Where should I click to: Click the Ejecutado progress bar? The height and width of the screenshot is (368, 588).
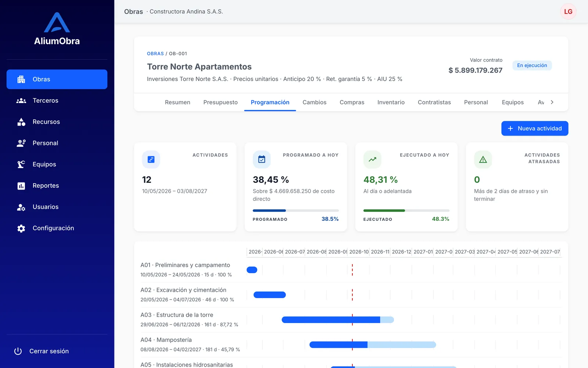tap(406, 210)
